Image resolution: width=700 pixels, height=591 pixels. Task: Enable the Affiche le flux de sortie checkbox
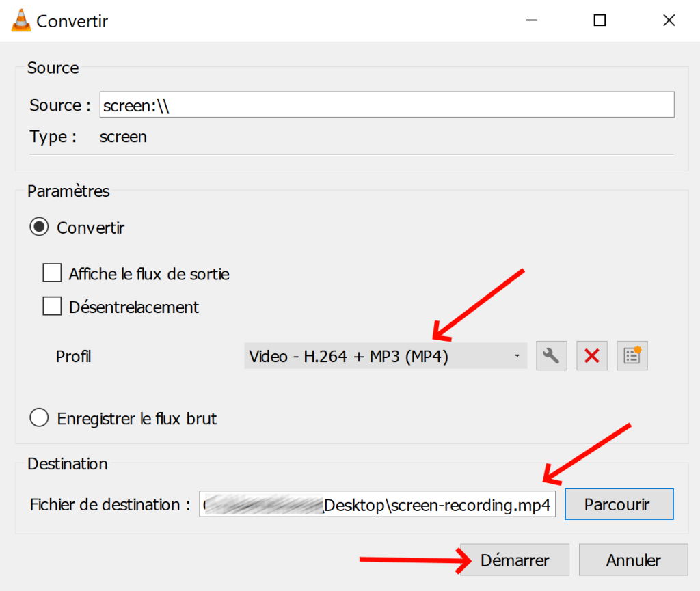(x=52, y=273)
